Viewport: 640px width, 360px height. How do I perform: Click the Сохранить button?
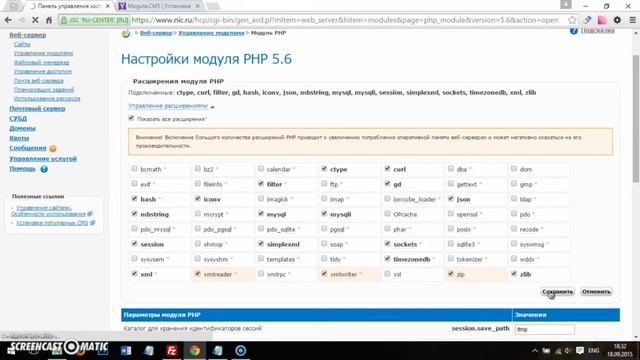558,292
